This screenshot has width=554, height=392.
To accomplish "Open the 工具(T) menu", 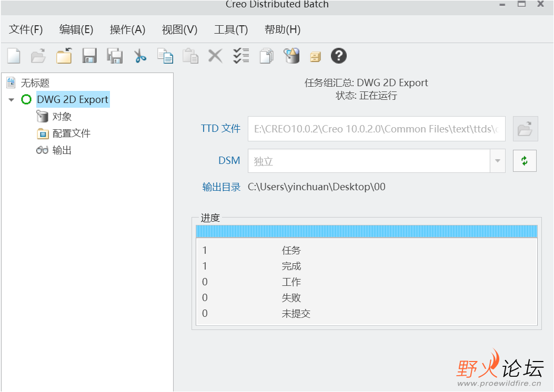I will coord(231,29).
